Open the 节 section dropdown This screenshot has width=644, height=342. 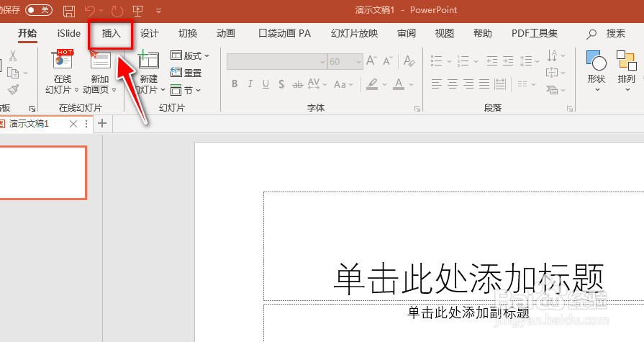pos(186,90)
